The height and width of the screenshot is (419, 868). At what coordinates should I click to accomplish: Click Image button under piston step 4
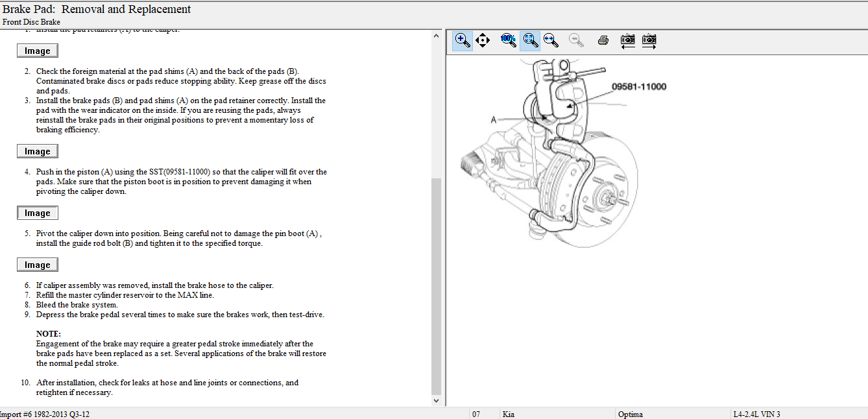tap(38, 213)
